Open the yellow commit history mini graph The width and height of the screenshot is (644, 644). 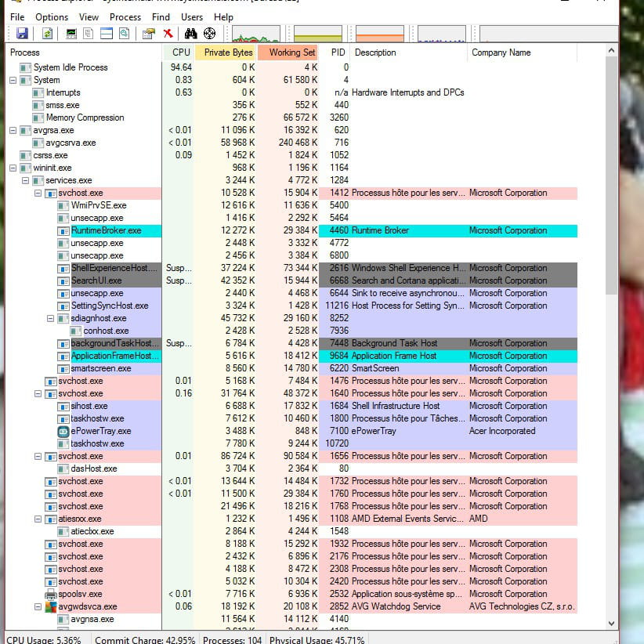click(318, 34)
